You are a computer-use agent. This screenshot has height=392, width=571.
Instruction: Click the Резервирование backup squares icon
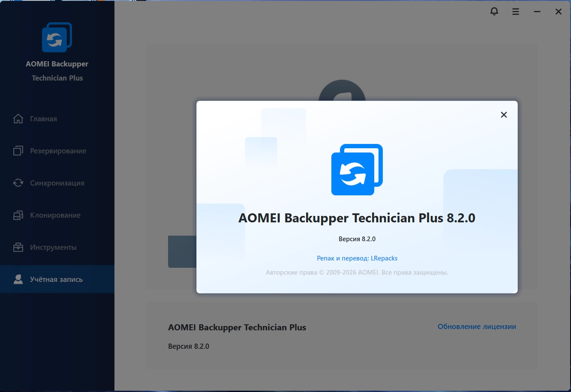pyautogui.click(x=18, y=151)
